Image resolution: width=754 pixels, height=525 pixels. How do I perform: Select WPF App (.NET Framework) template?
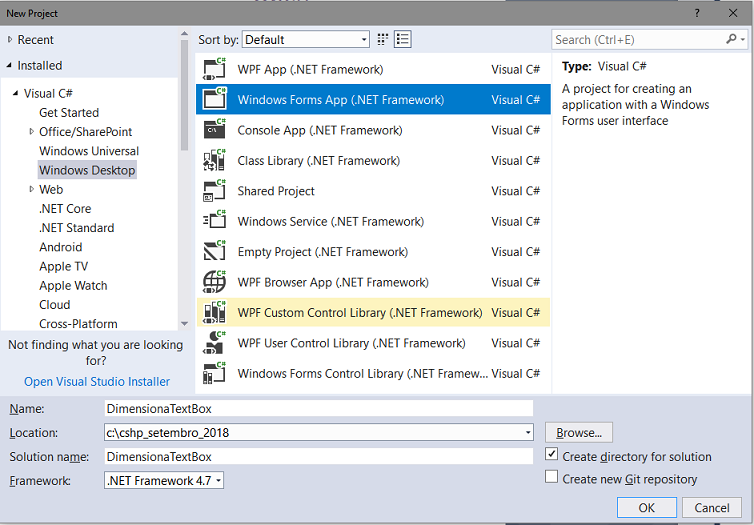coord(373,69)
